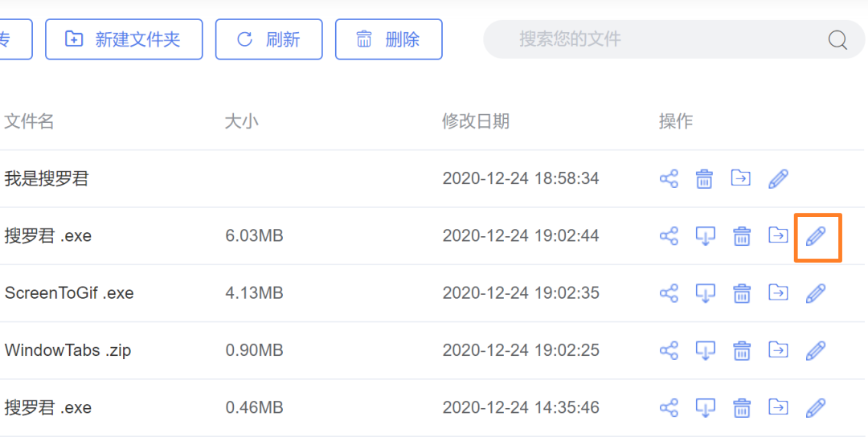
Task: Rename the 0.46MB 搜罗君 .exe file
Action: point(816,408)
